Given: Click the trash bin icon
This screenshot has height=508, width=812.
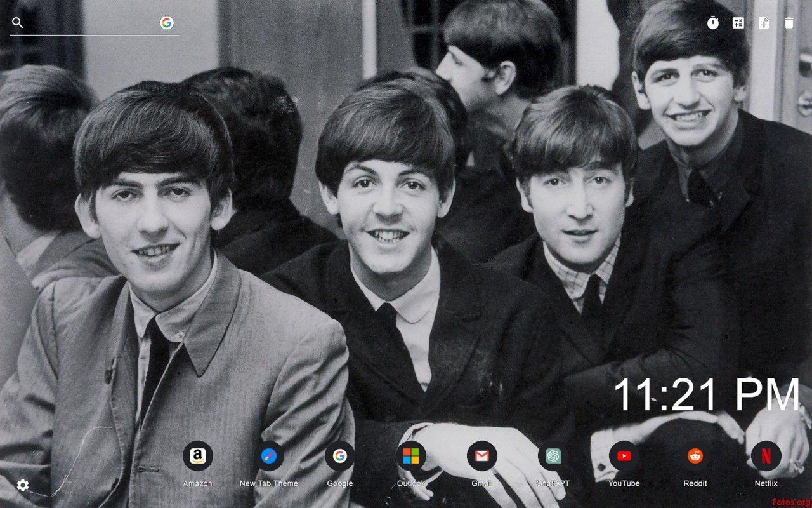Looking at the screenshot, I should 789,23.
